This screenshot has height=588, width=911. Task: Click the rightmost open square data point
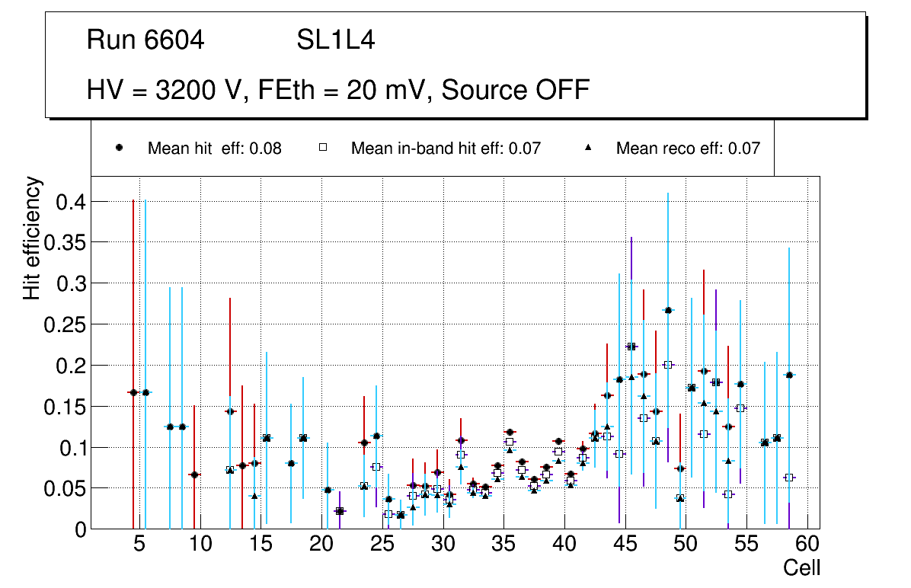(789, 478)
